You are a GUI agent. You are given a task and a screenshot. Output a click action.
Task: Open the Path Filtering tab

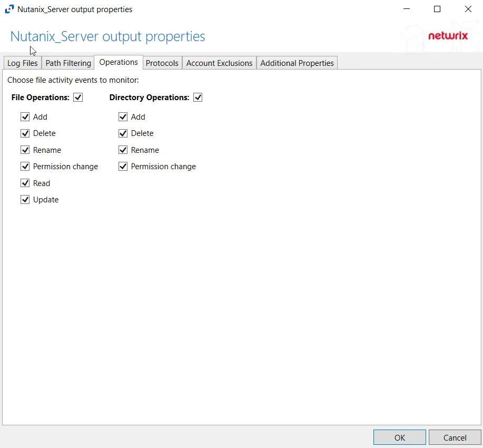(68, 63)
